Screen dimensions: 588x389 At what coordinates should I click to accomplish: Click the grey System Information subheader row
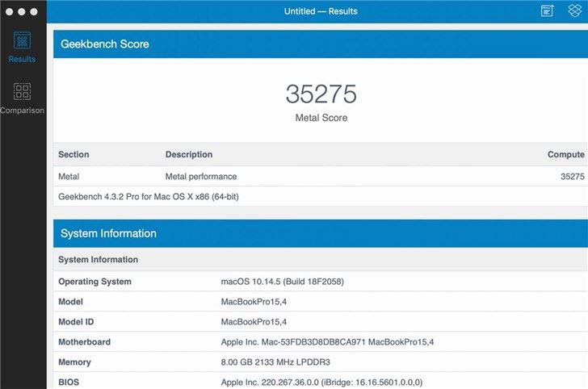click(321, 259)
